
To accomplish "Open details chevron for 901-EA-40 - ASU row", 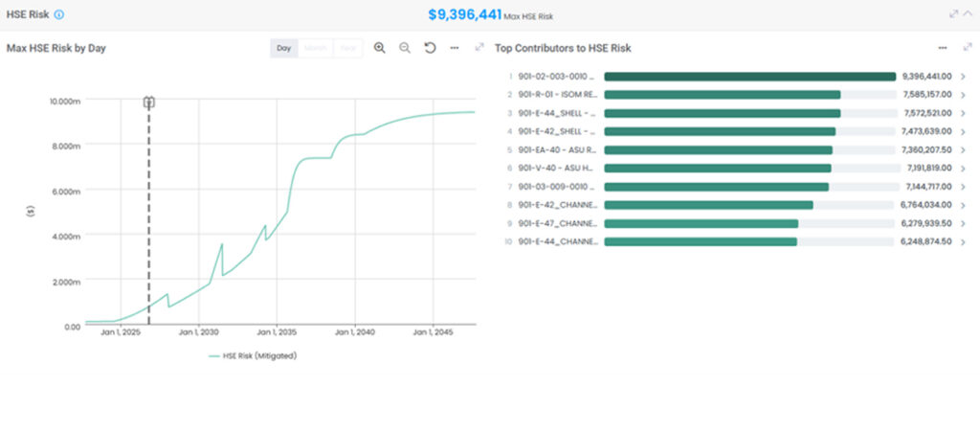I will coord(963,150).
